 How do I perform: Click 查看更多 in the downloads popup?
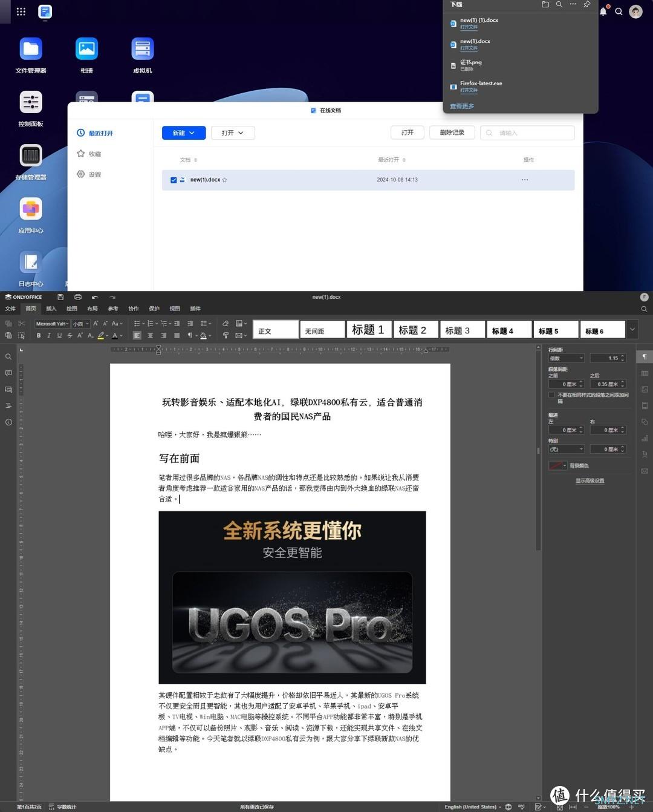(462, 106)
